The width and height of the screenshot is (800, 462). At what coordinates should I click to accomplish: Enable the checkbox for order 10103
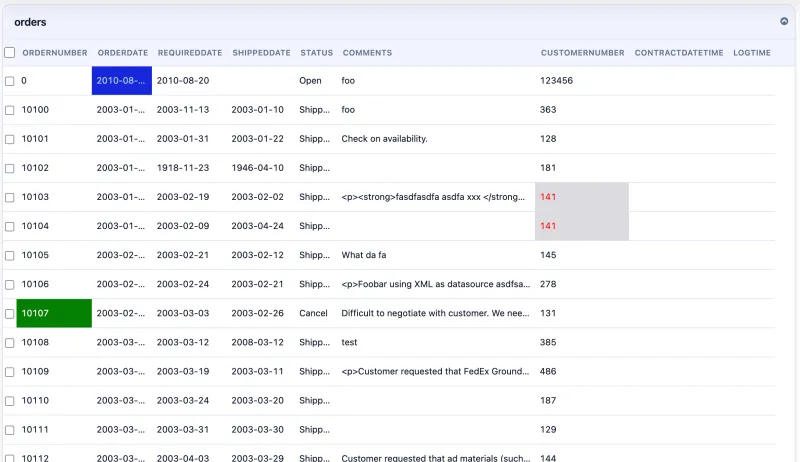10,197
